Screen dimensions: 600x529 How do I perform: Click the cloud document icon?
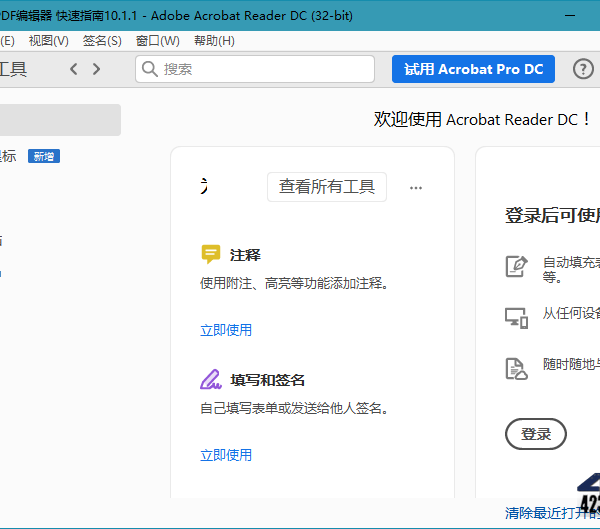point(516,368)
